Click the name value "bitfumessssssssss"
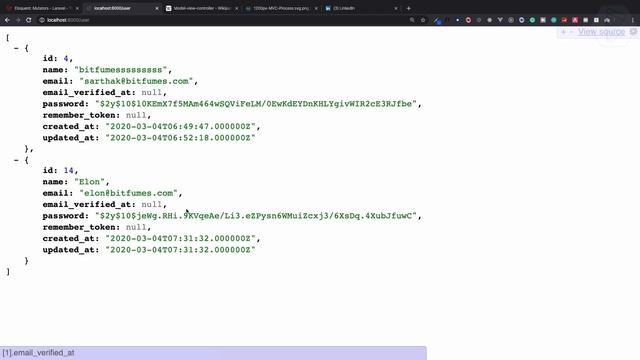Screen dimensions: 640x360 pos(121,70)
